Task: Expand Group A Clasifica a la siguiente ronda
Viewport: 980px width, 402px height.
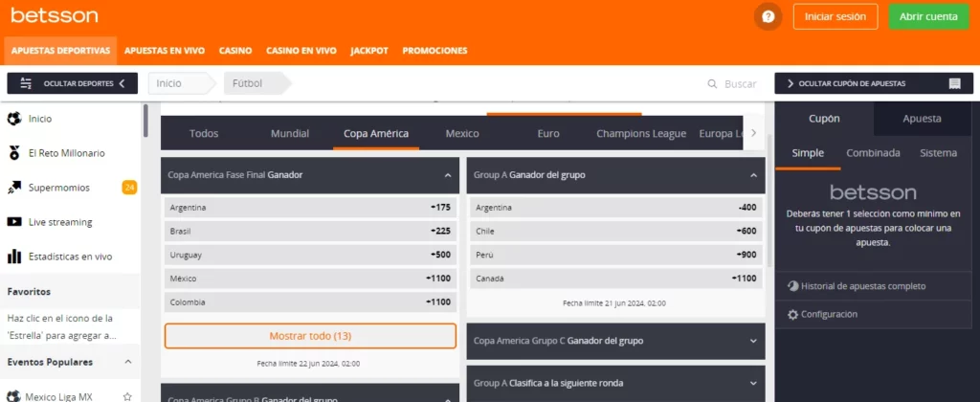Action: point(754,383)
